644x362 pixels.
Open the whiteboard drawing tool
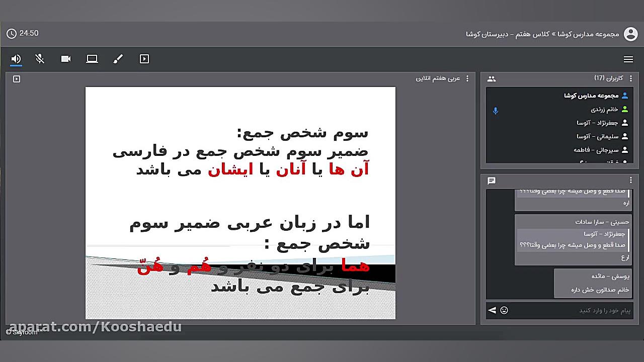pos(118,59)
